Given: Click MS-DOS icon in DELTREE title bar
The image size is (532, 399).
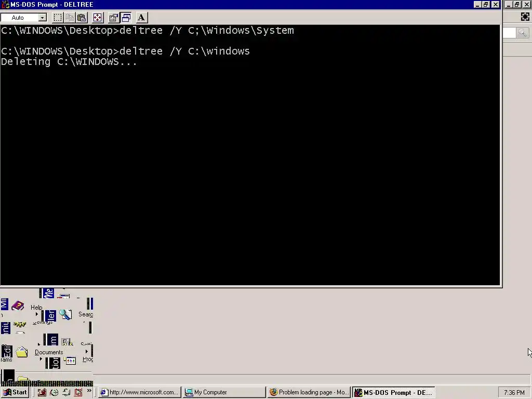Looking at the screenshot, I should [5, 4].
